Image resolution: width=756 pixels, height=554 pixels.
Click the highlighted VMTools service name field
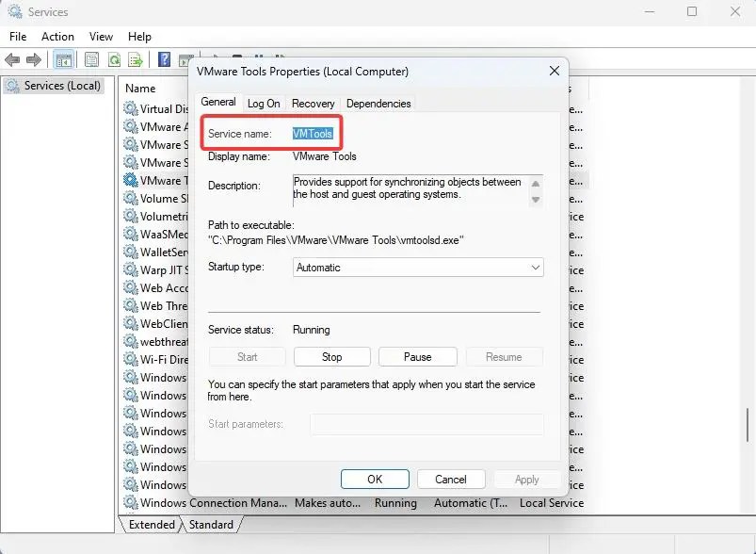[x=313, y=134]
